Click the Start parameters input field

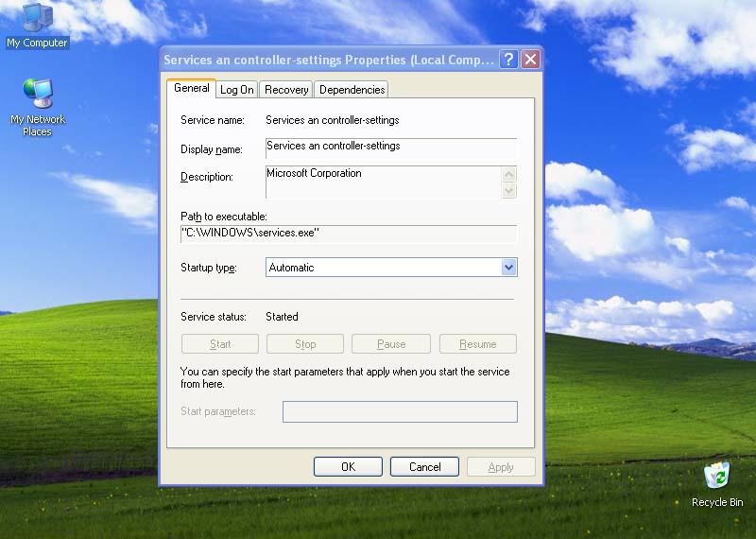coord(400,411)
